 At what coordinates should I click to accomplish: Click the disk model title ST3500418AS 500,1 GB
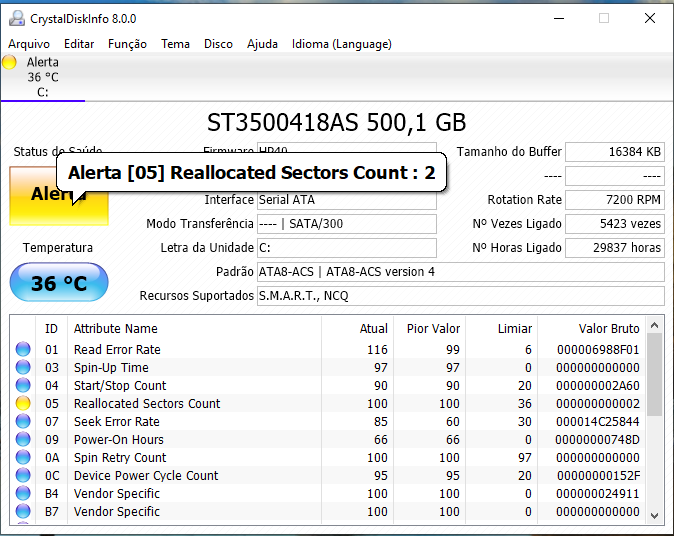click(x=337, y=123)
